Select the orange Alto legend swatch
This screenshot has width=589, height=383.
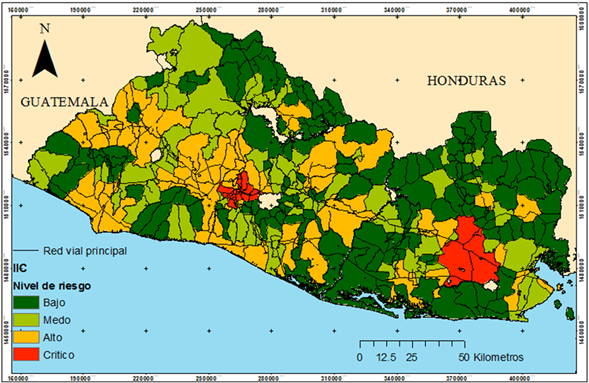tap(26, 337)
